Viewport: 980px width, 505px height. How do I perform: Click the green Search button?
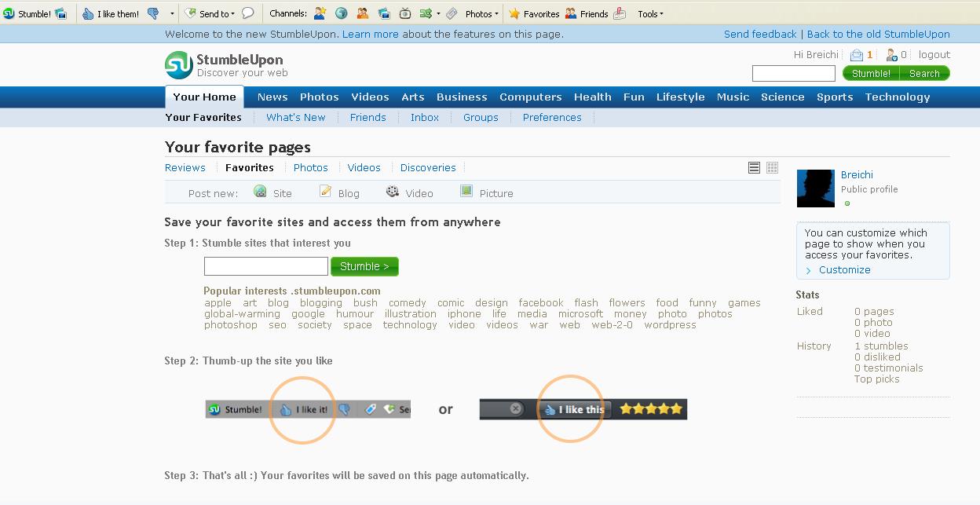click(925, 73)
